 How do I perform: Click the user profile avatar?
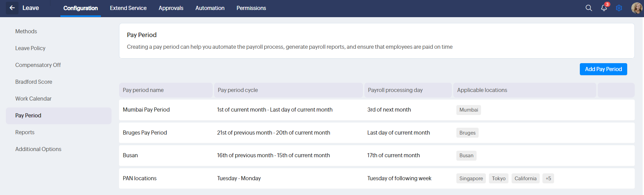636,8
